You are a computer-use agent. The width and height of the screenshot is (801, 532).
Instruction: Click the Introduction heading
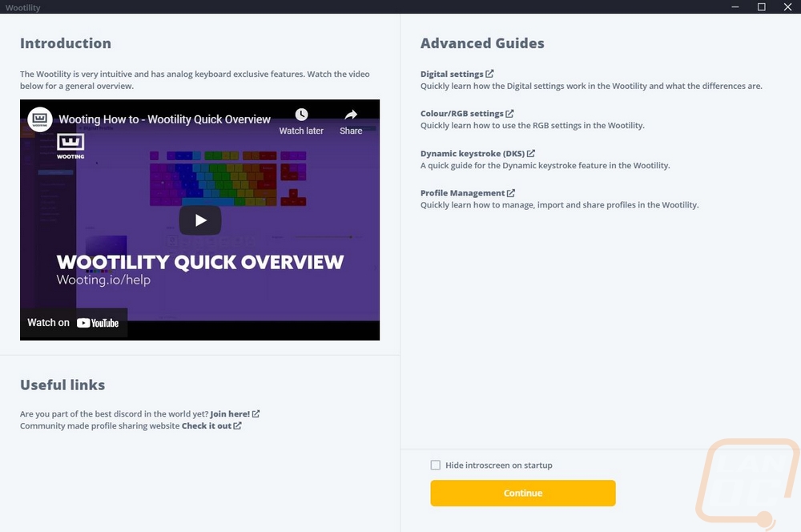pos(66,43)
